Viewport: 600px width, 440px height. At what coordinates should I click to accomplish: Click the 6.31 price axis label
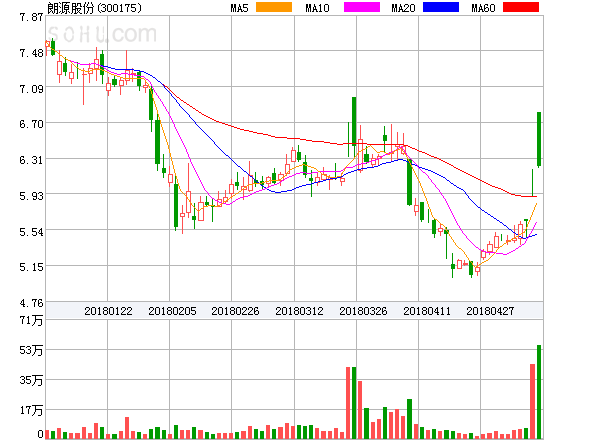click(x=31, y=160)
